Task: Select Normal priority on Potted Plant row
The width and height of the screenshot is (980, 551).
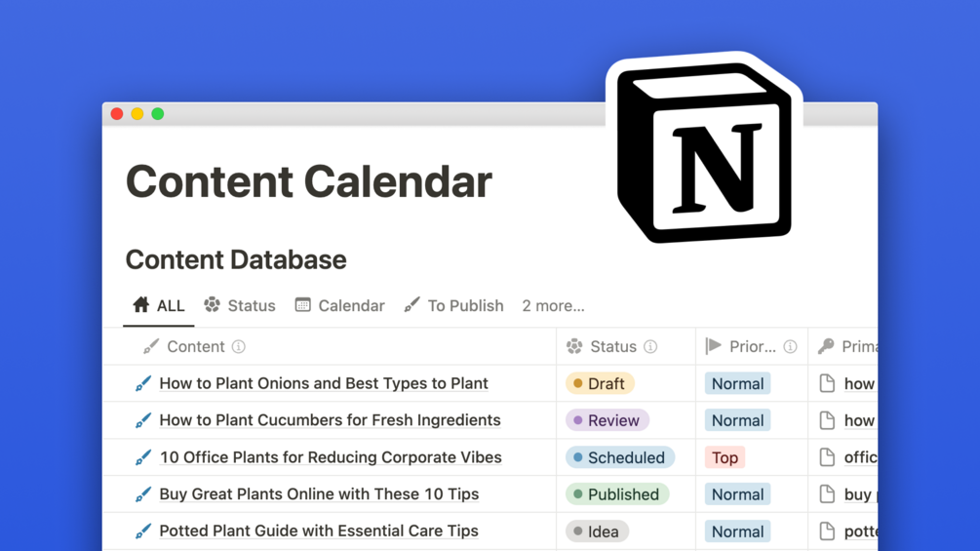Action: pyautogui.click(x=737, y=531)
